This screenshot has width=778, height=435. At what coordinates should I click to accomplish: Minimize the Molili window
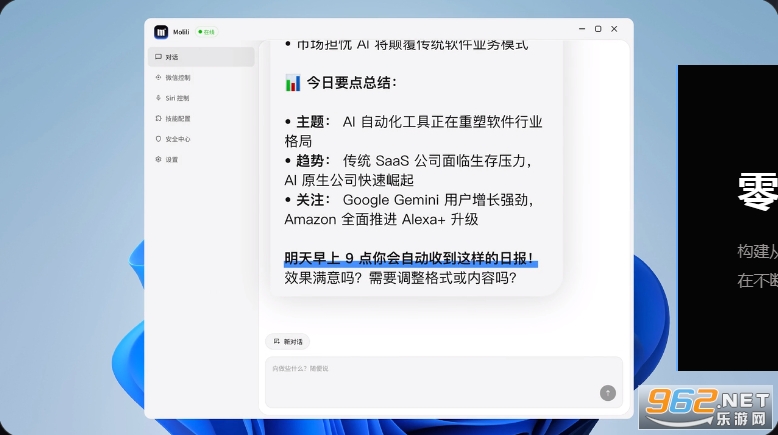pyautogui.click(x=582, y=29)
